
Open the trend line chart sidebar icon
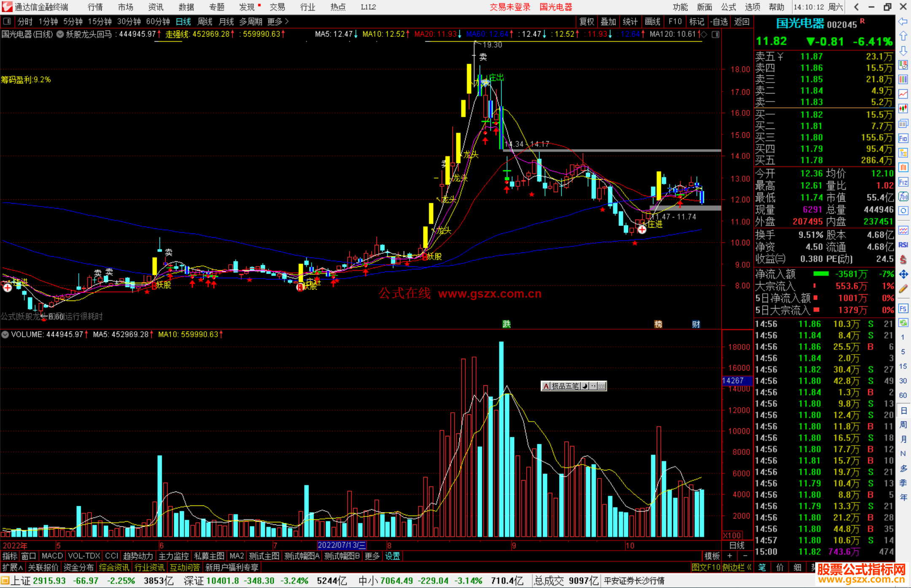pyautogui.click(x=903, y=94)
